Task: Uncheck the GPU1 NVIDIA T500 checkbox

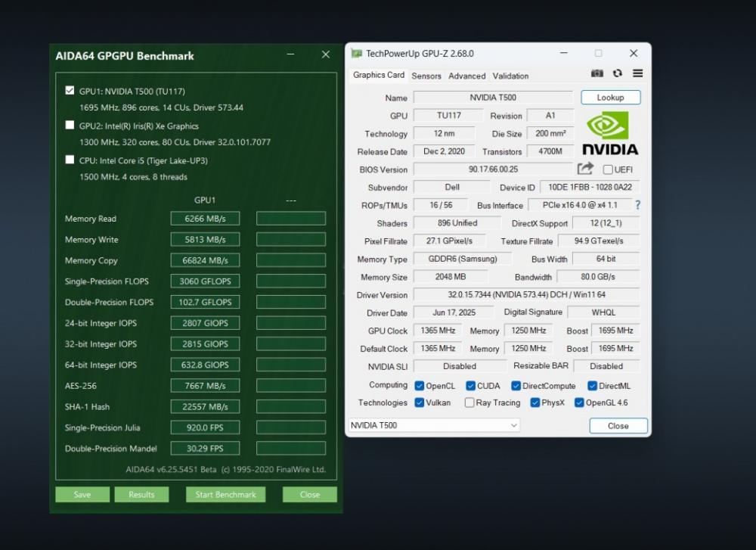Action: tap(70, 91)
